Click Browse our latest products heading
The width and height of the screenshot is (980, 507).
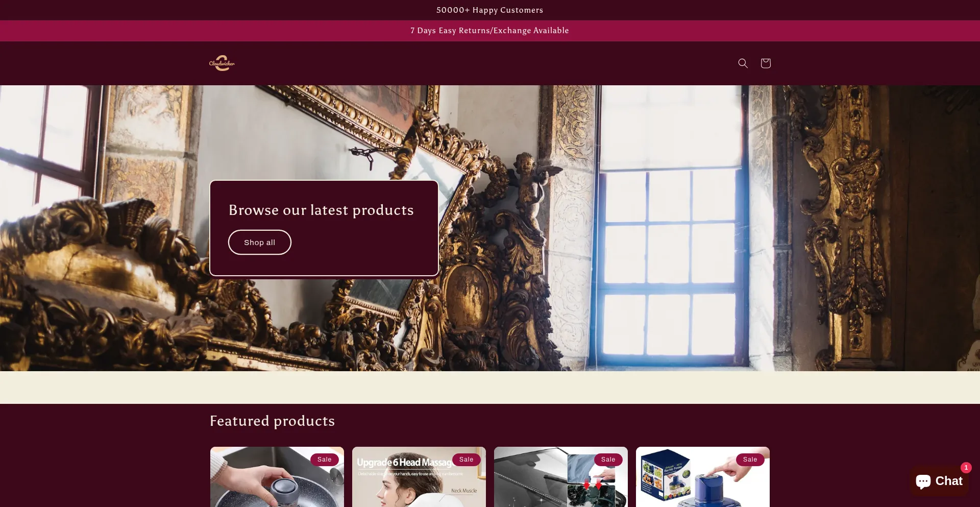pos(321,210)
